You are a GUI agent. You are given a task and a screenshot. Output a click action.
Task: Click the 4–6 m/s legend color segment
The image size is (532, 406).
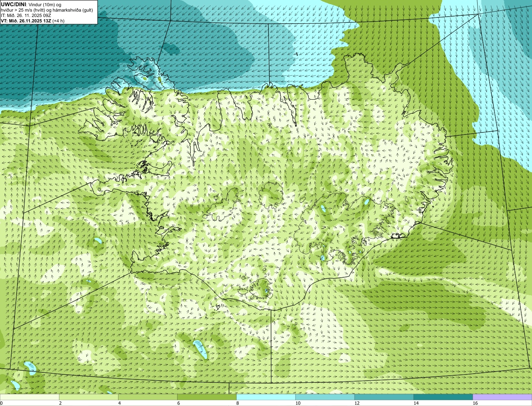coord(148,397)
